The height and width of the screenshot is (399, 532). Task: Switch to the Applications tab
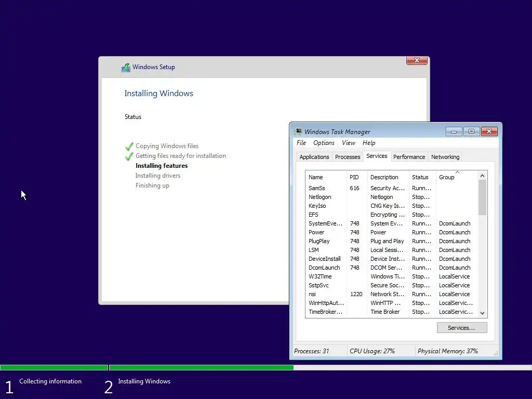(314, 157)
